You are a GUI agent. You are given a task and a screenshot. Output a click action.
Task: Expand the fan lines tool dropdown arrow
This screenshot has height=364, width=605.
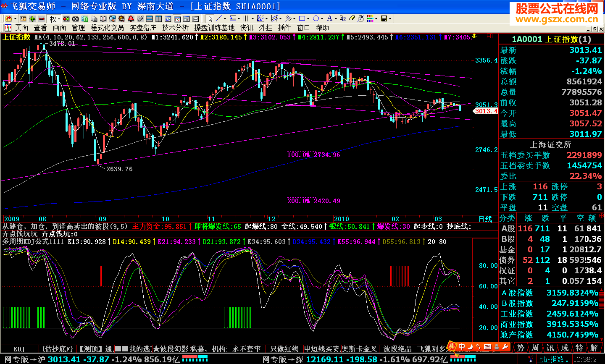[x=267, y=19]
